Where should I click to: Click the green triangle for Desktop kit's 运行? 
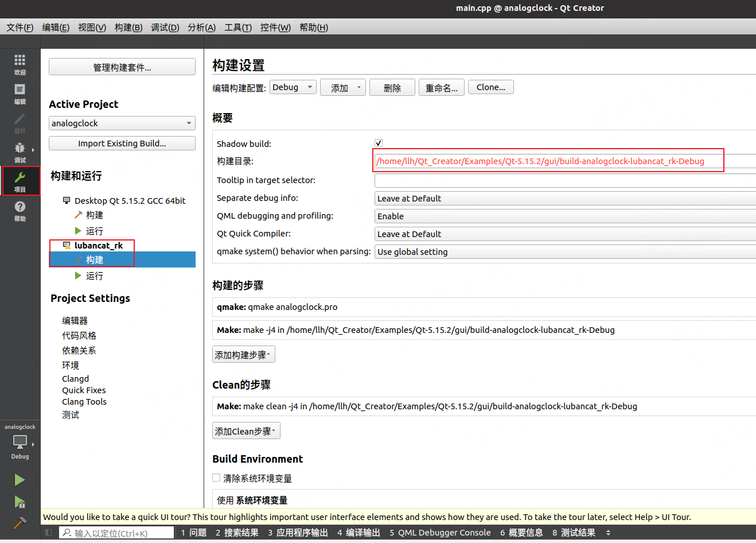click(x=78, y=231)
